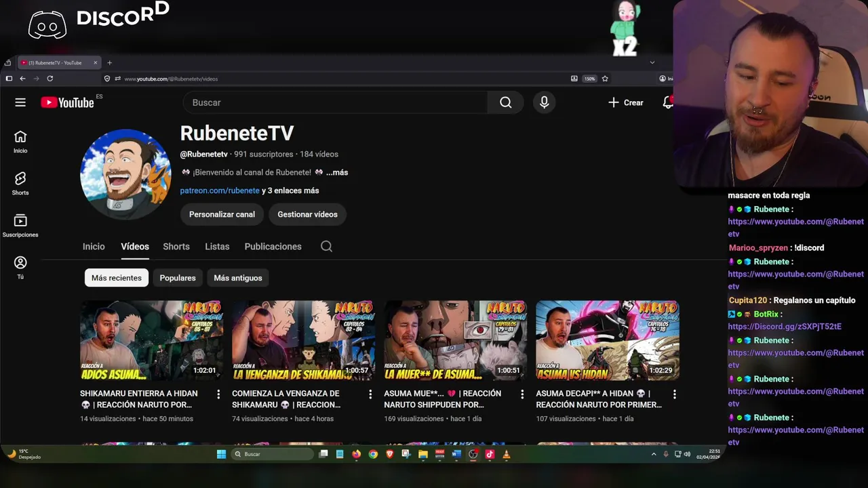
Task: Click the browser address bar URL
Action: [x=171, y=79]
